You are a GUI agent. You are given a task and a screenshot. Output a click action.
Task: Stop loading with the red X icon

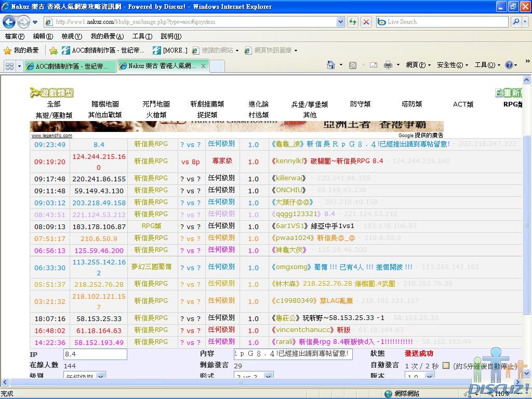[x=366, y=22]
